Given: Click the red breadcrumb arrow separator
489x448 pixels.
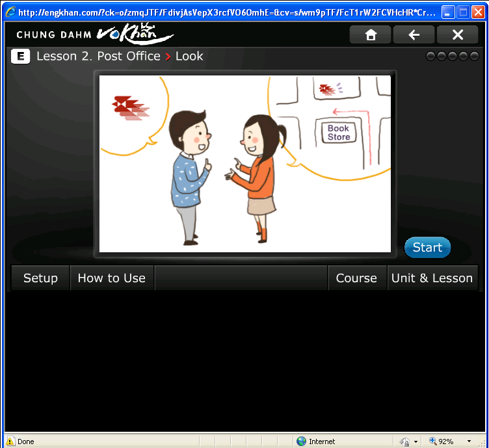Looking at the screenshot, I should [168, 57].
